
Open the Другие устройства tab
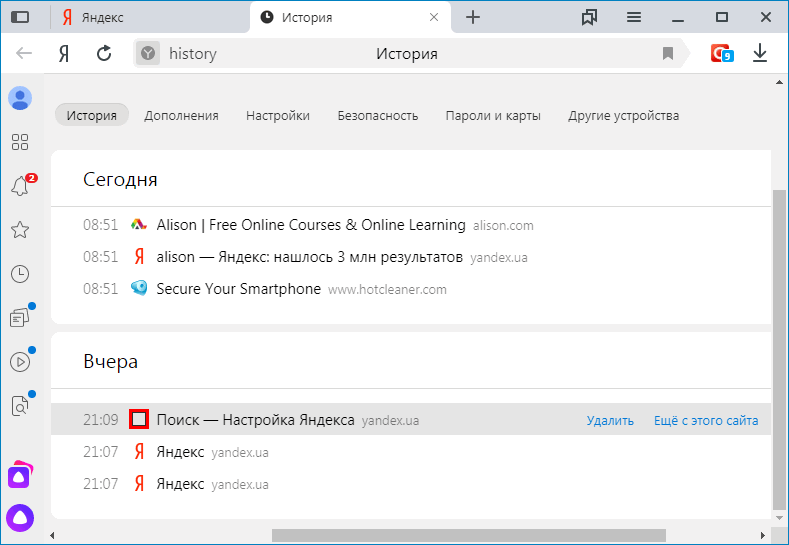coord(623,115)
